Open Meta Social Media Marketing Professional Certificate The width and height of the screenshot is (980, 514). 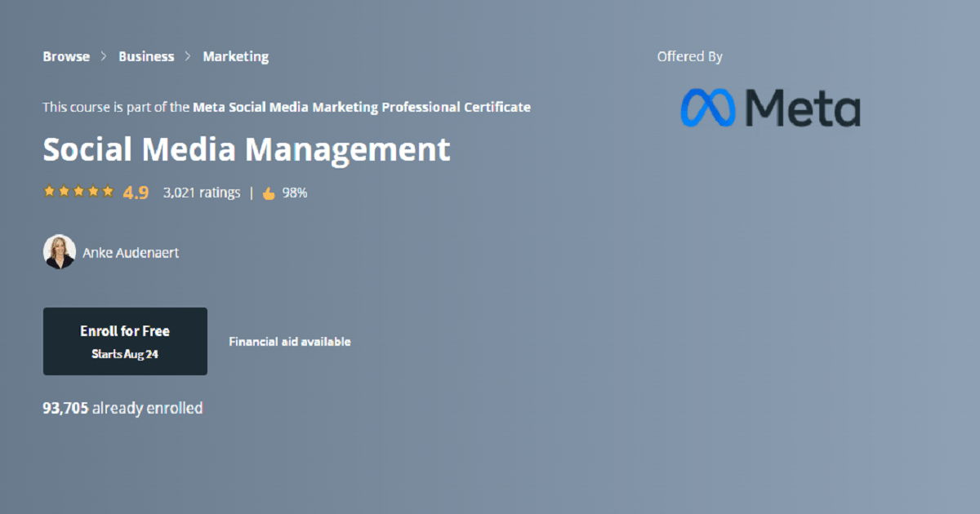pyautogui.click(x=362, y=107)
